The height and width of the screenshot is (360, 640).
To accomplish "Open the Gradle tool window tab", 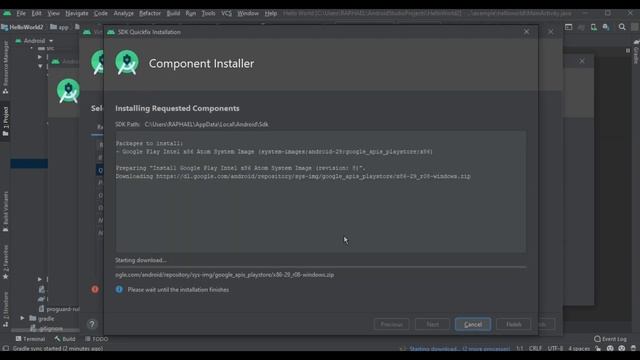I will click(636, 52).
